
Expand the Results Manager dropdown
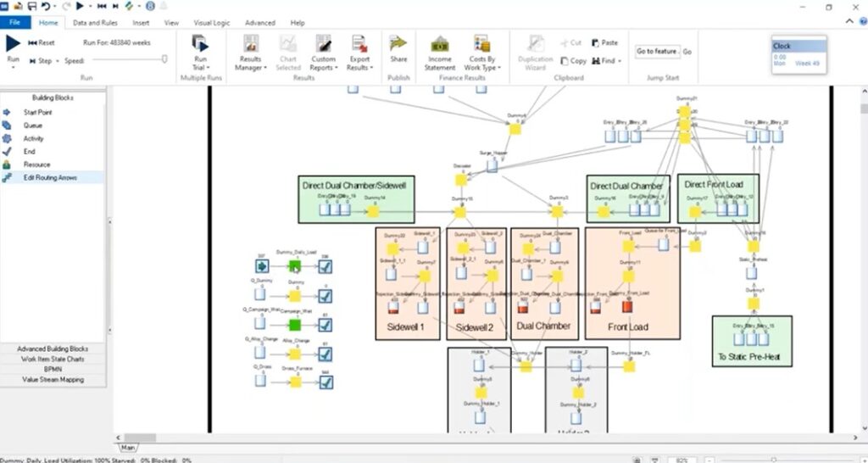coord(250,63)
